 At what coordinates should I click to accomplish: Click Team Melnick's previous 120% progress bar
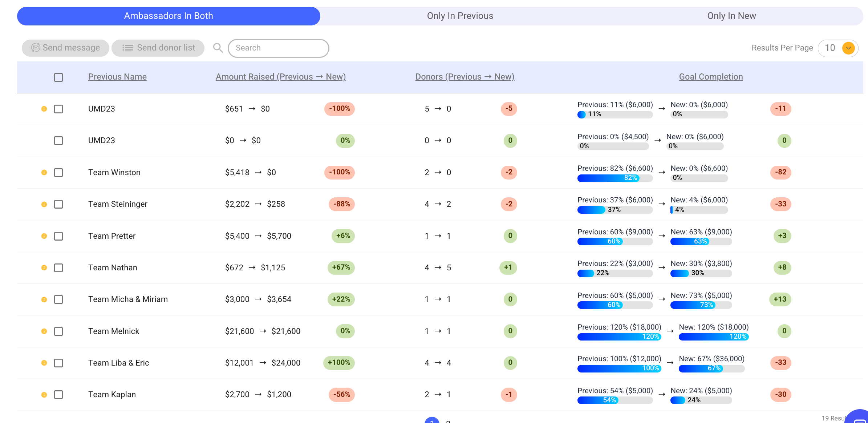point(619,337)
